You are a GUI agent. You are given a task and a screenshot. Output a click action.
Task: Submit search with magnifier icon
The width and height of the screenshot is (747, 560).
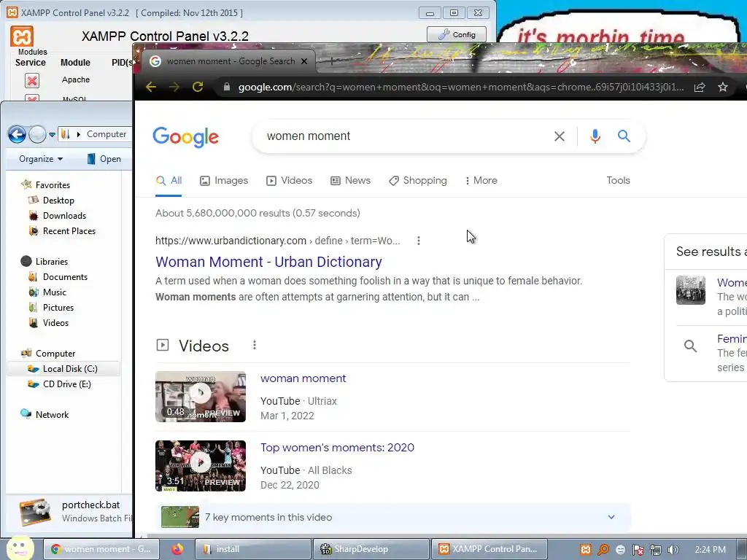click(x=624, y=136)
